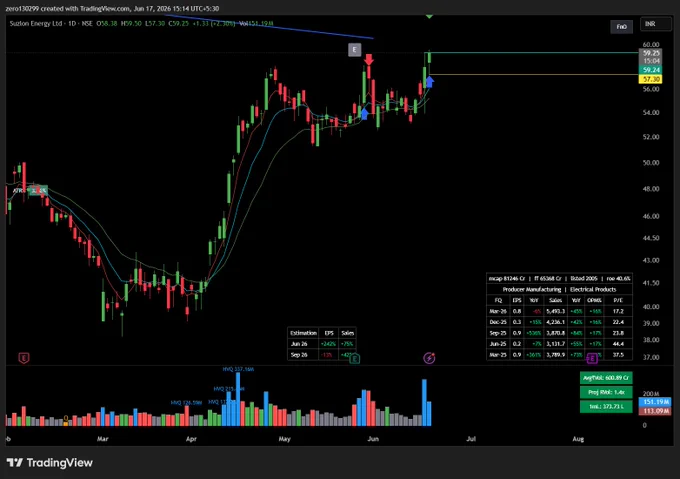Click the red down arrow sell signal

(x=369, y=59)
